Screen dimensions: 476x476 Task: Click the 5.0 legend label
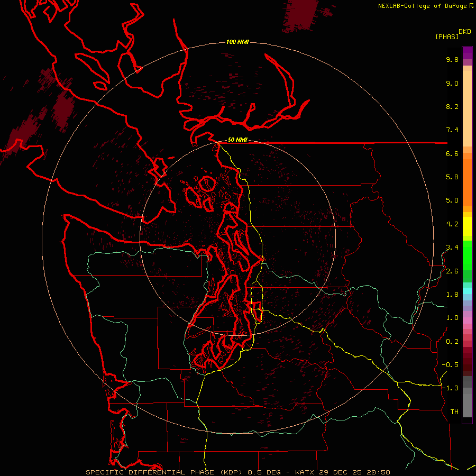coord(452,200)
